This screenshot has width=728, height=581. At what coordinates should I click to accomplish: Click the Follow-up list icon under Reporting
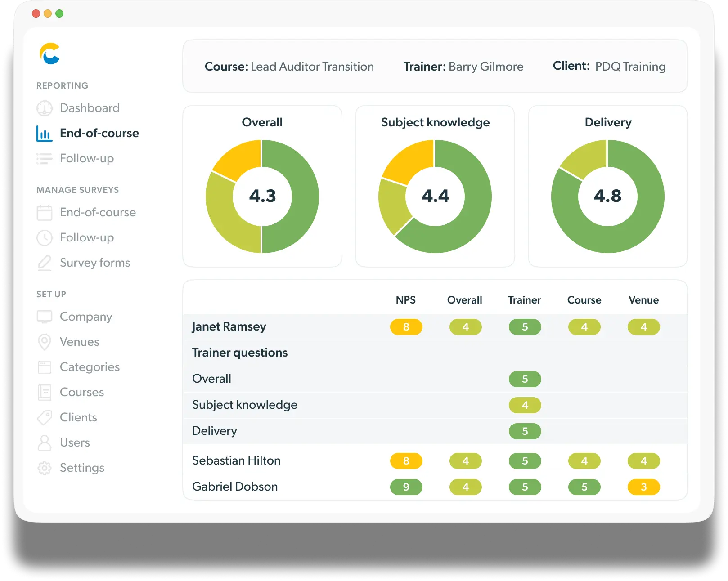44,158
